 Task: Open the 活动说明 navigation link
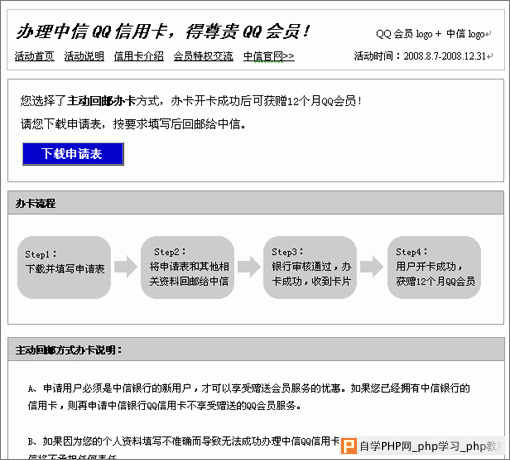84,56
